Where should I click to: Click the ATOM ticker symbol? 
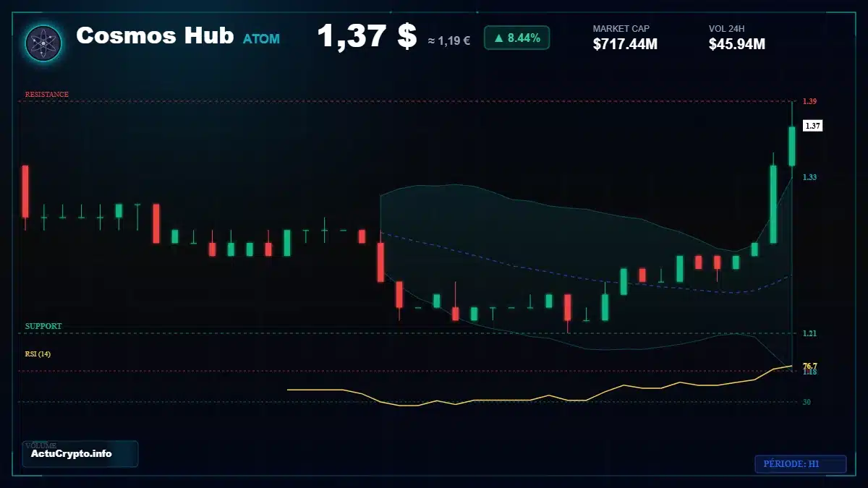point(261,39)
